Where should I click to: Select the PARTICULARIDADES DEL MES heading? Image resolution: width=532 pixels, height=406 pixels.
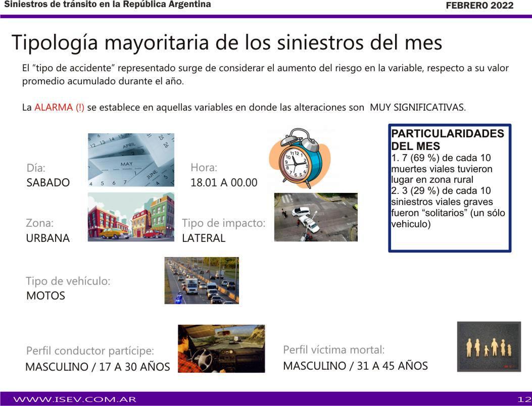(x=448, y=140)
